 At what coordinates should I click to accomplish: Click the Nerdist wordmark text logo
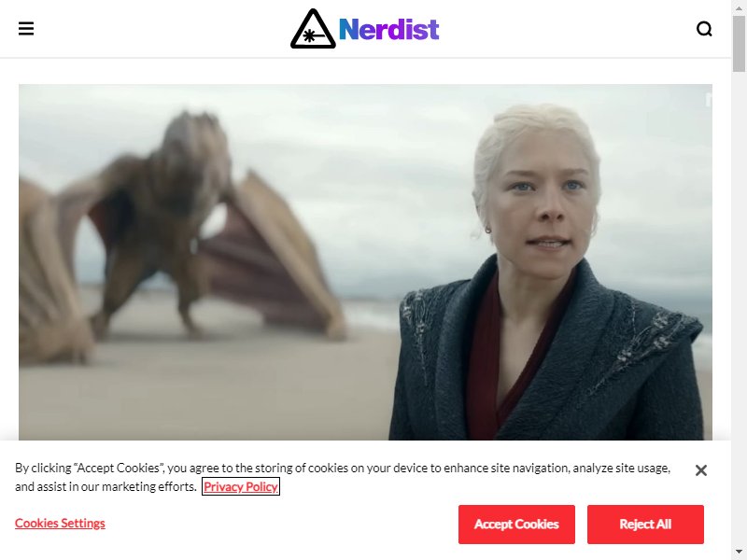click(388, 29)
